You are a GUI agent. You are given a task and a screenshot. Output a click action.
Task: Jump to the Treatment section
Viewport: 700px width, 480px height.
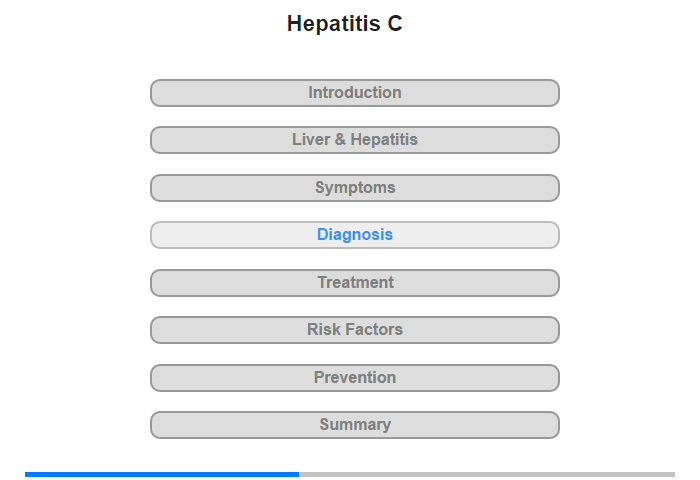point(355,283)
